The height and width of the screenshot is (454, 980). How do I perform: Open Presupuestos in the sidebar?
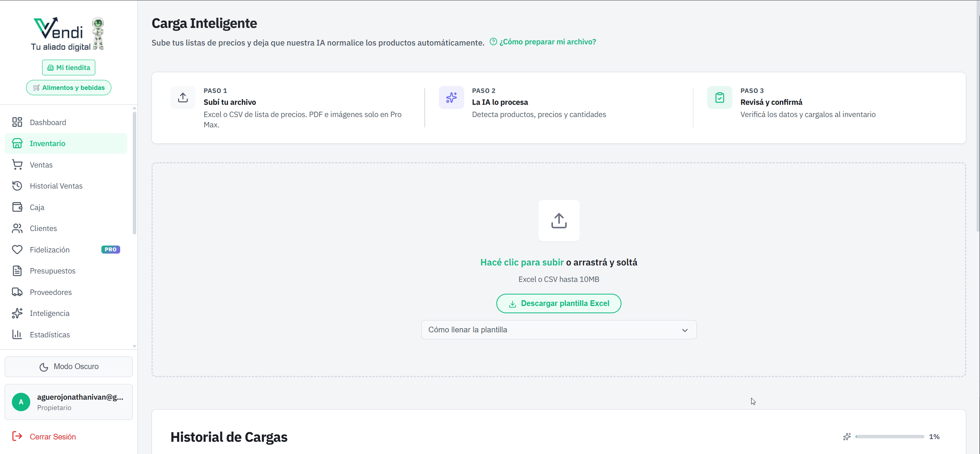[x=53, y=271]
